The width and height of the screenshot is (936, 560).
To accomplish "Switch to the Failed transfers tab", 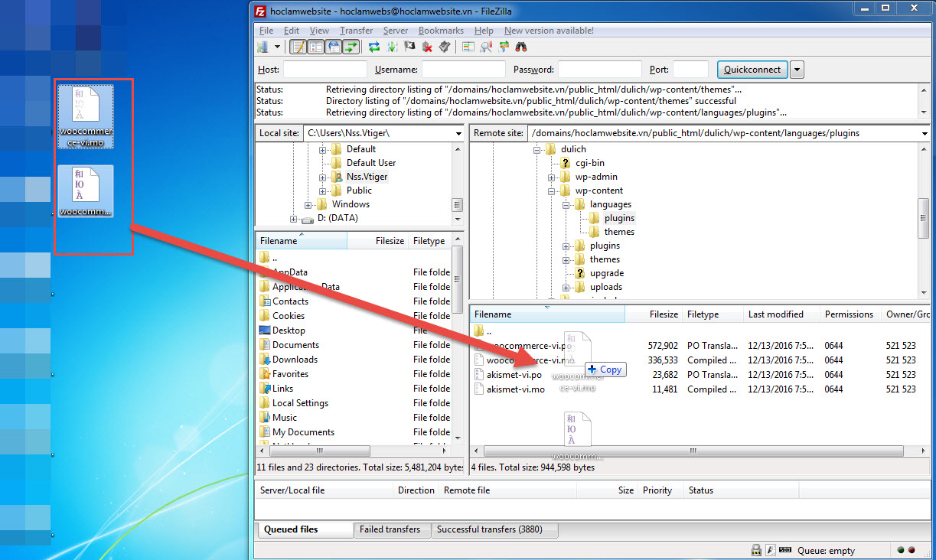I will (x=390, y=529).
